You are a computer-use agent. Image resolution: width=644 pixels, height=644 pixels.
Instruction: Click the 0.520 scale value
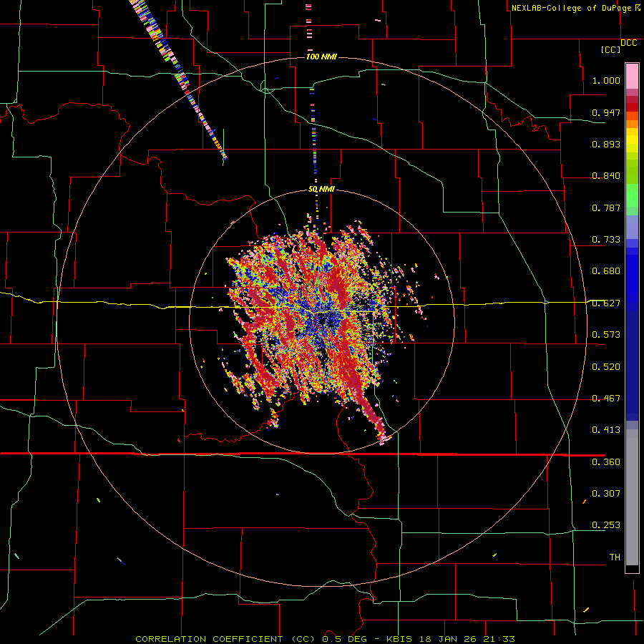pos(606,367)
